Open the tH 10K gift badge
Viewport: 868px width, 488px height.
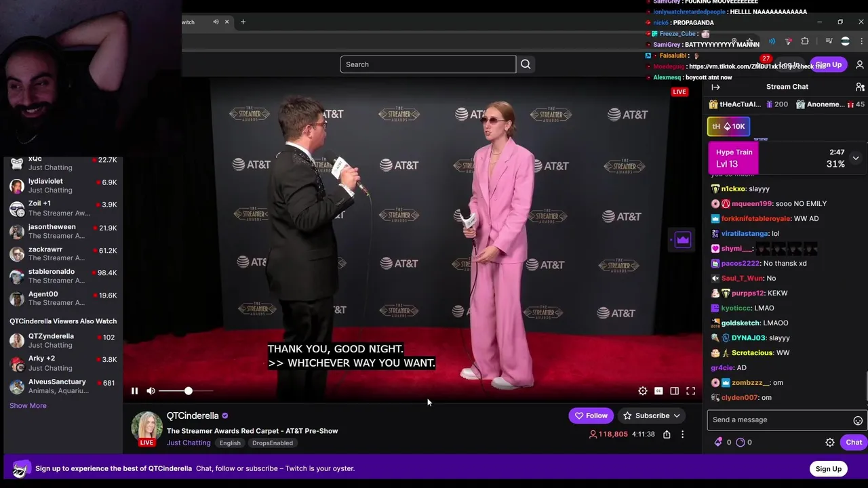point(728,126)
